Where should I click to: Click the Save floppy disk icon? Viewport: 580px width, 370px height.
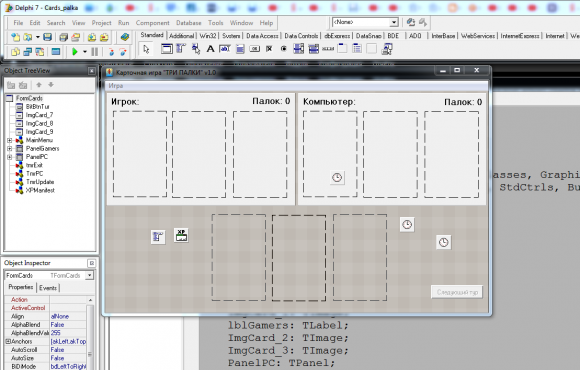pyautogui.click(x=47, y=37)
